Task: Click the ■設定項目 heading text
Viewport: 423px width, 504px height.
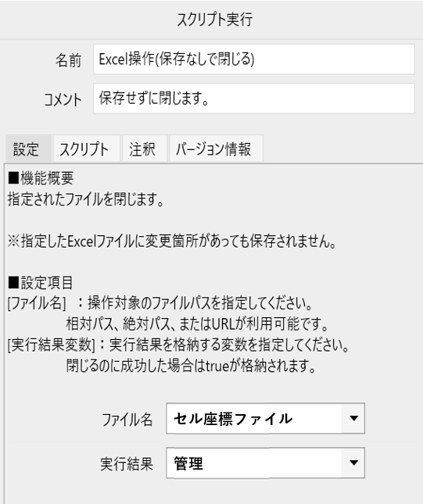Action: tap(41, 283)
